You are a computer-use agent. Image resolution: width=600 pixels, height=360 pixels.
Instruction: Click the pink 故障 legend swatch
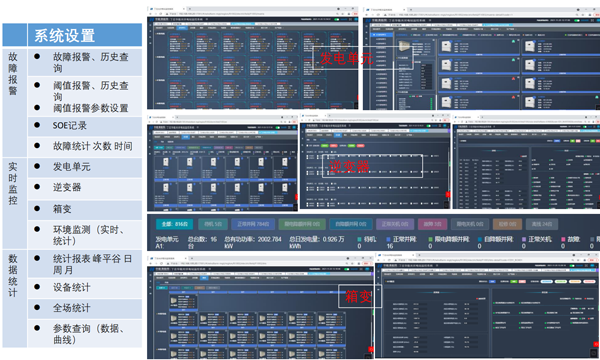tap(563, 239)
